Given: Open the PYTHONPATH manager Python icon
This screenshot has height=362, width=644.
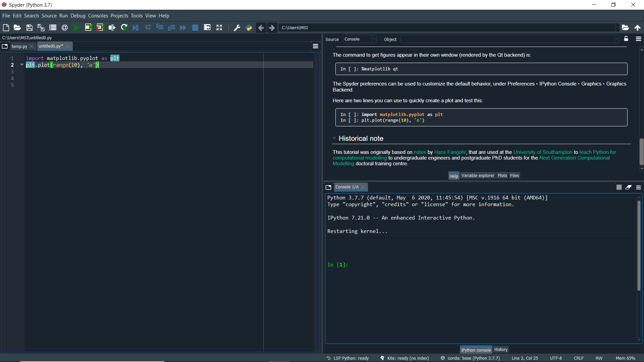Looking at the screenshot, I should click(249, 27).
